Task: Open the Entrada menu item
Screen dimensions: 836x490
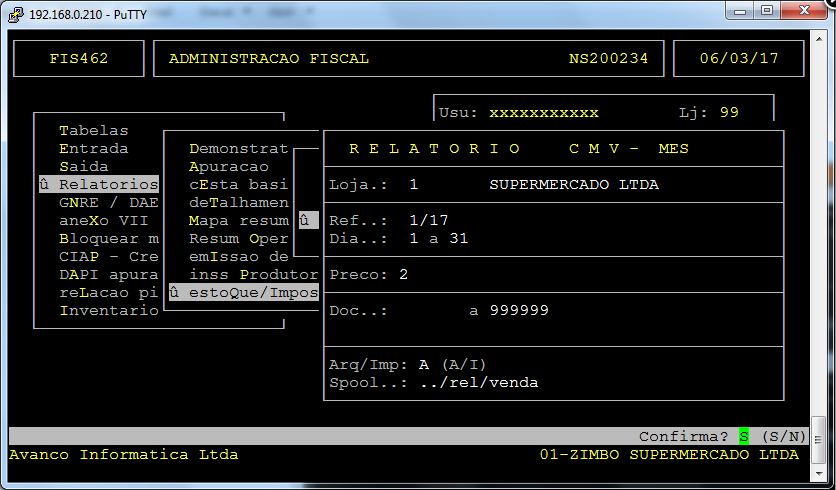Action: (94, 148)
